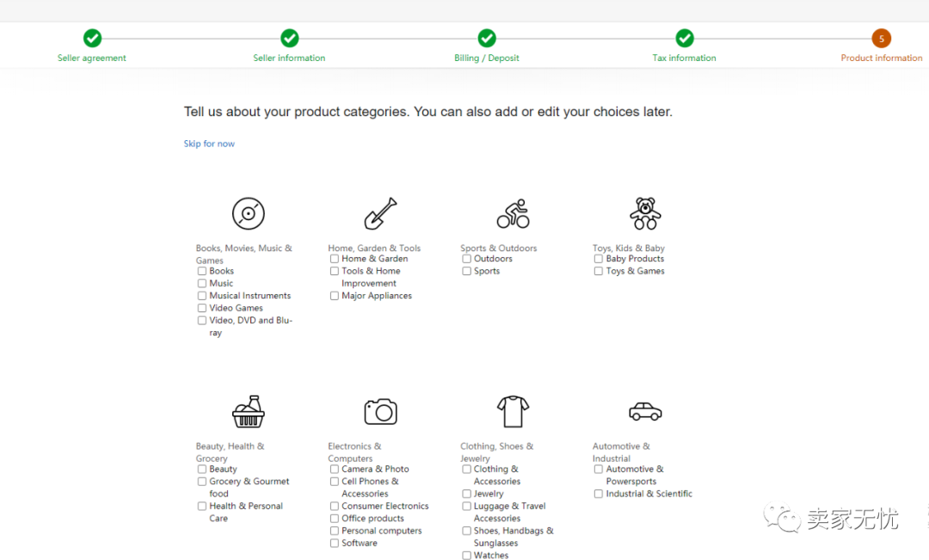Image resolution: width=929 pixels, height=560 pixels.
Task: Check the Software checkbox
Action: pos(334,543)
